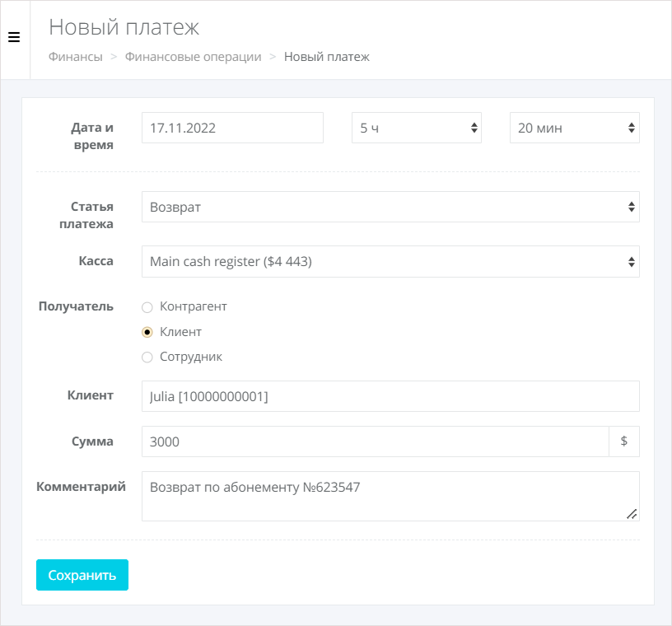Click the arrows on Касса select
672x626 pixels.
coord(632,262)
